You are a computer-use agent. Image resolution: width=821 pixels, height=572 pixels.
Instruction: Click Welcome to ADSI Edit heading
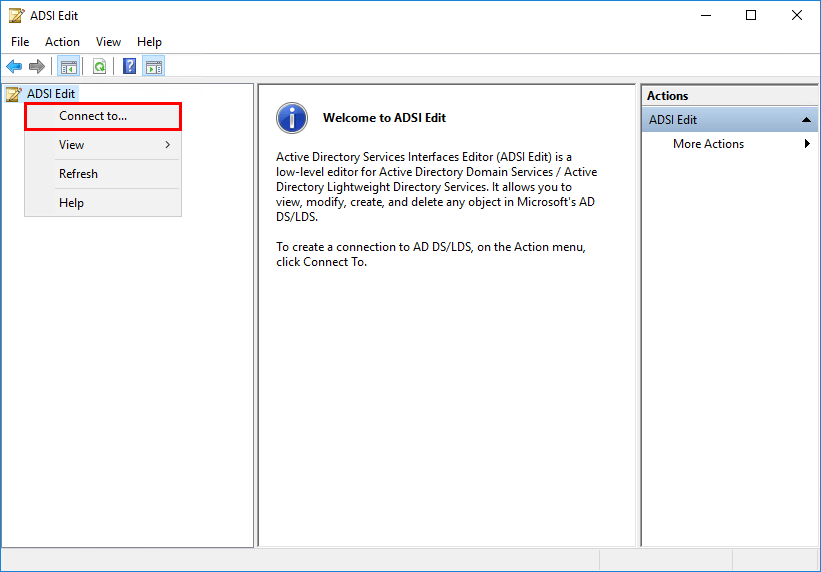click(x=384, y=118)
